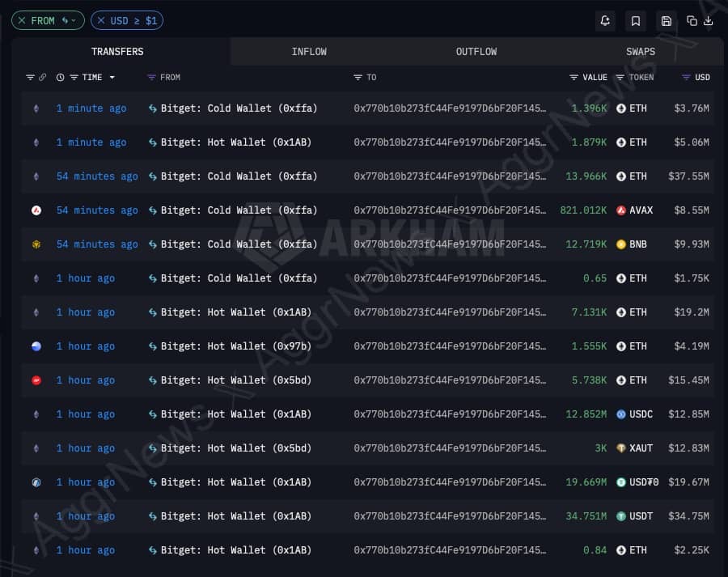The image size is (728, 577).
Task: Click the chain icon in USD₮0 row
Action: [36, 482]
